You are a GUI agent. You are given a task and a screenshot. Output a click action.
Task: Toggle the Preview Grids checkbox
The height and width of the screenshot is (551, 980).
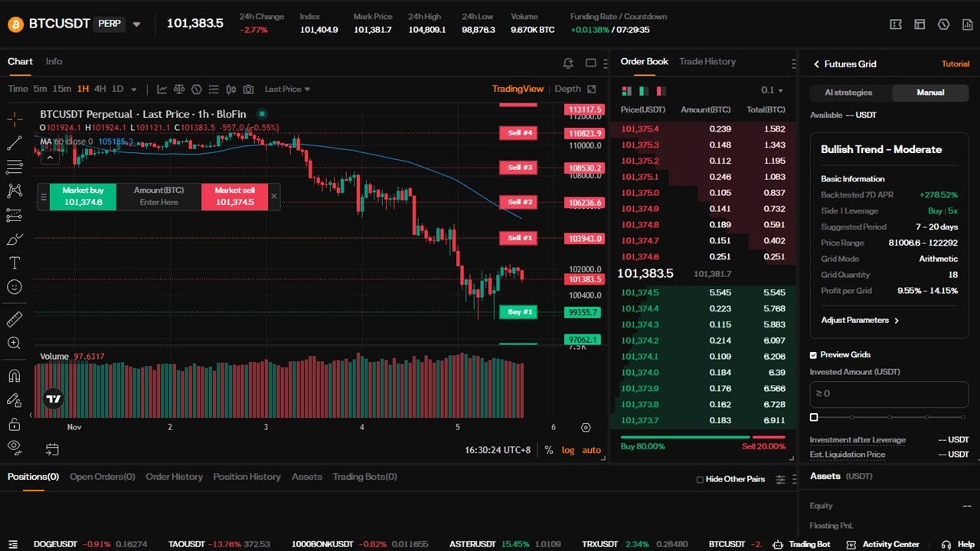[814, 355]
